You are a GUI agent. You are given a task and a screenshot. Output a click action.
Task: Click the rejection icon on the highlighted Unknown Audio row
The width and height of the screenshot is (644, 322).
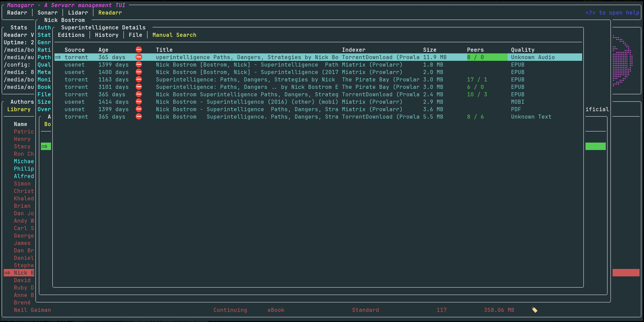pos(139,57)
